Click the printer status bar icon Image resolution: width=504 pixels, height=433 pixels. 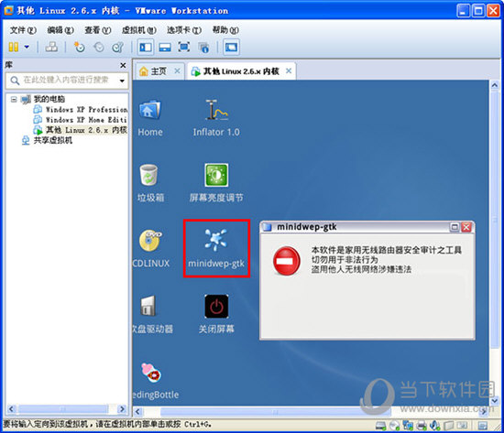(422, 426)
